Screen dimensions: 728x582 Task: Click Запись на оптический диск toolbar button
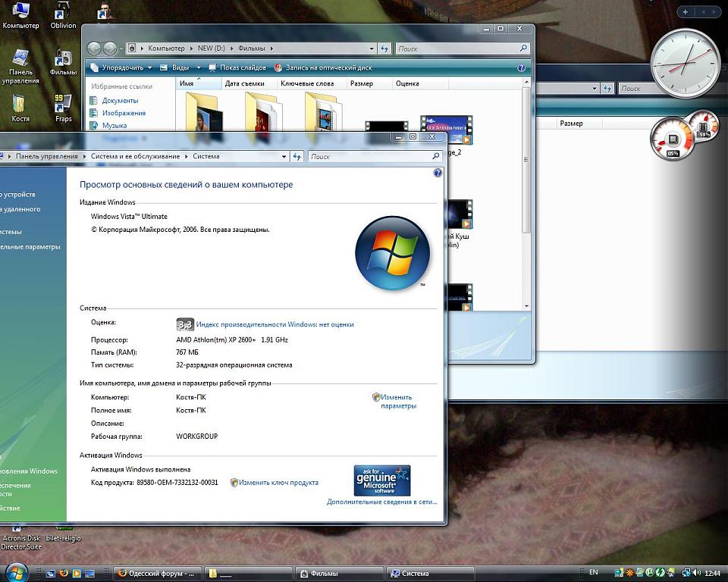[x=322, y=67]
